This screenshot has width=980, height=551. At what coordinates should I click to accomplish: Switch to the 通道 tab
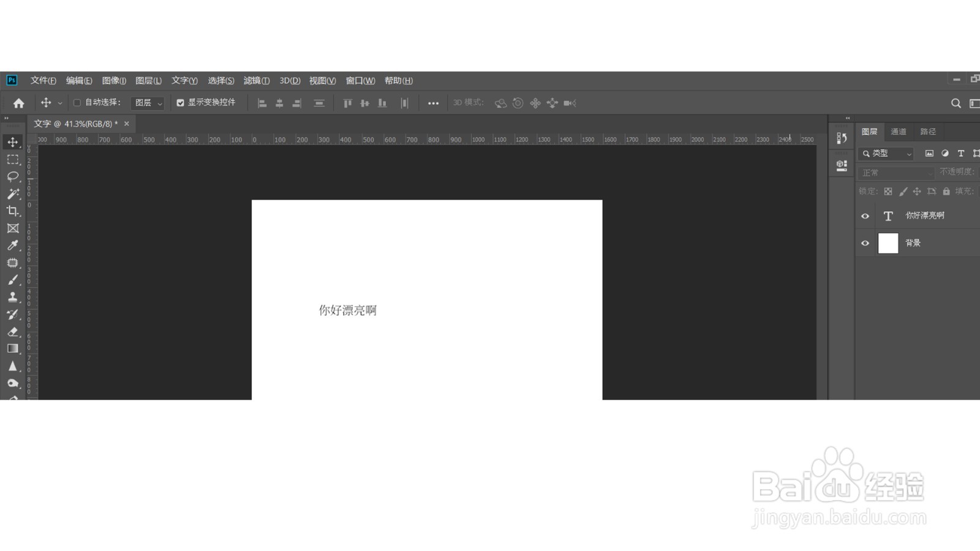click(x=899, y=132)
